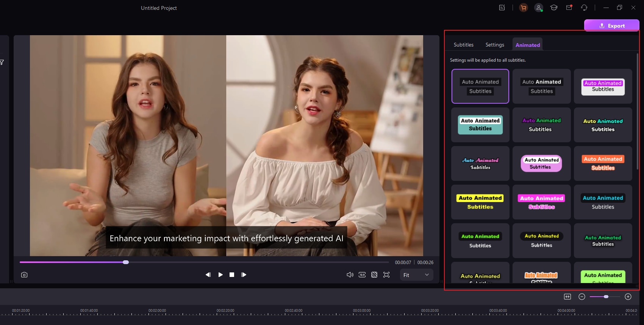Play the video preview
The width and height of the screenshot is (644, 325).
[x=220, y=275]
